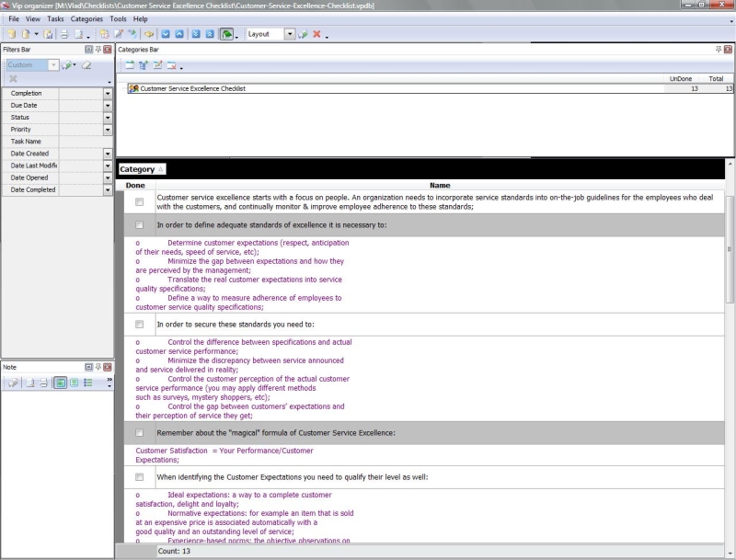Click the red X delete layout icon
The height and width of the screenshot is (560, 736).
[x=316, y=34]
